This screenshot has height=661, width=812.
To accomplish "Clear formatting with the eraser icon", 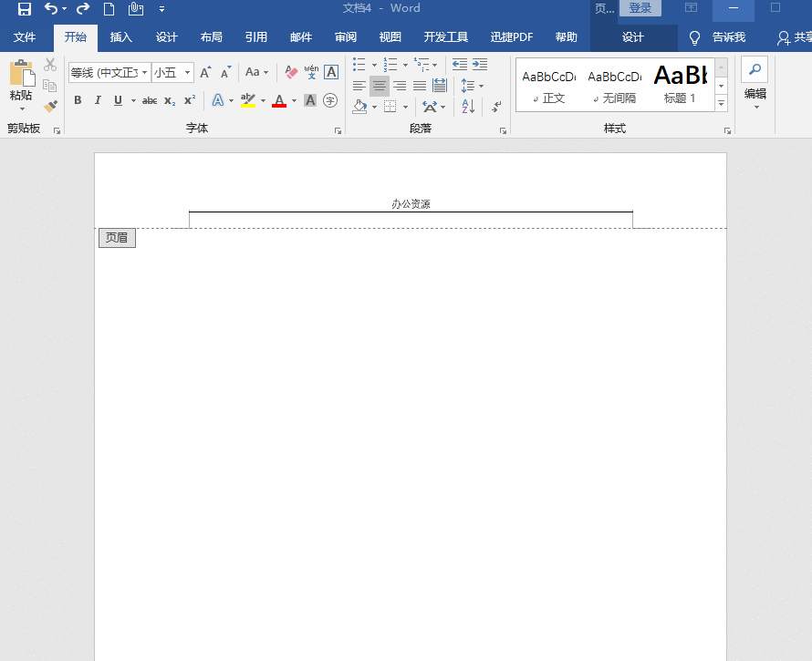I will click(291, 72).
